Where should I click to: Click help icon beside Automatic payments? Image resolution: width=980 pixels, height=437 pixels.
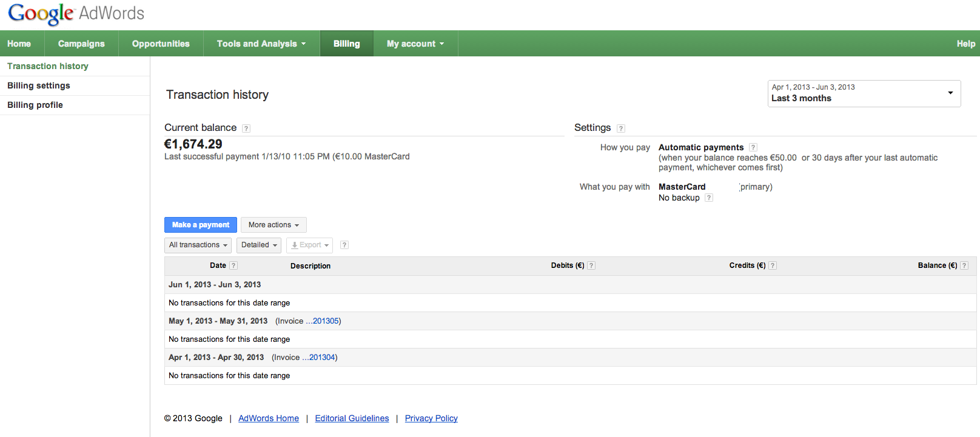point(753,147)
